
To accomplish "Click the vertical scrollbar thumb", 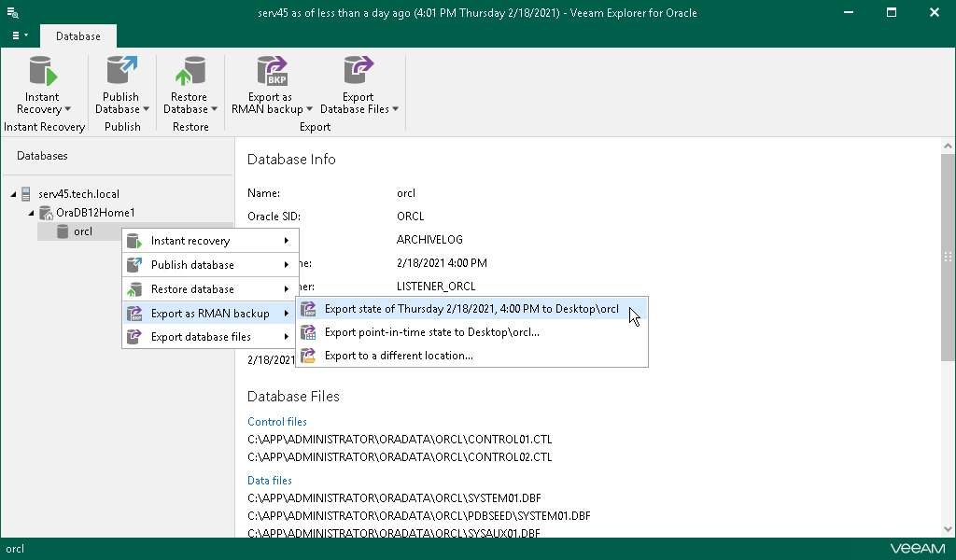I will 948,258.
